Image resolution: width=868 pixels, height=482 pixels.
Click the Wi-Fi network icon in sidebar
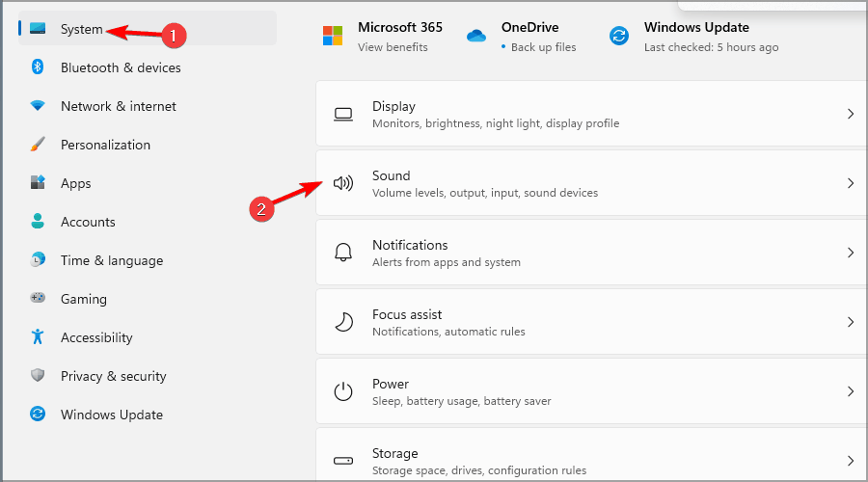point(38,105)
